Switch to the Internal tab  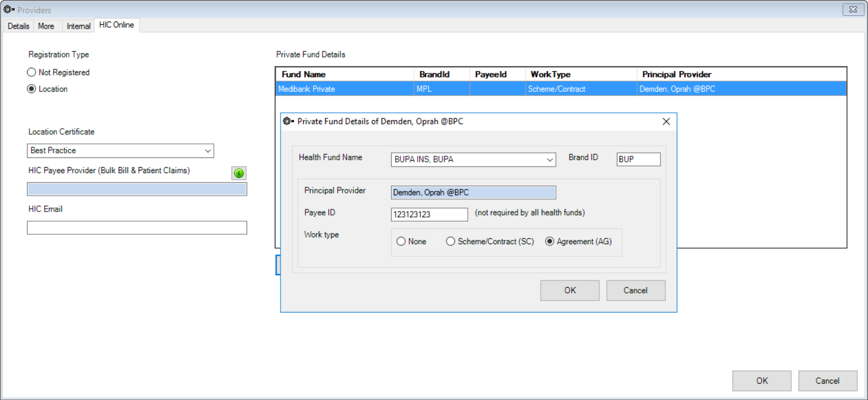click(x=78, y=26)
